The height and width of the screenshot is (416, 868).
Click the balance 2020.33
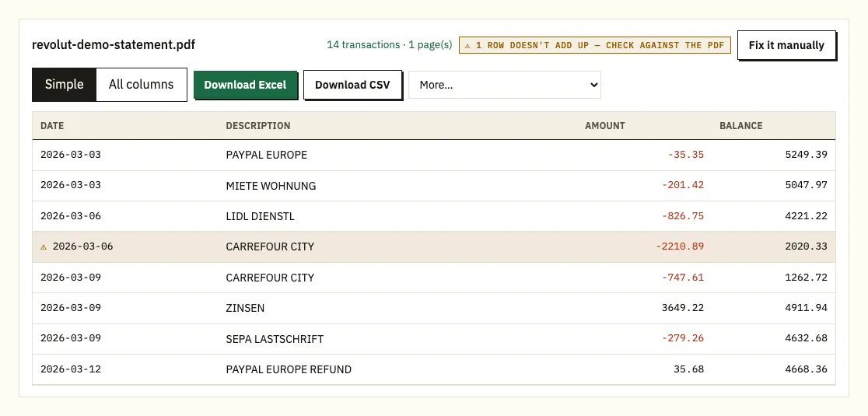806,246
